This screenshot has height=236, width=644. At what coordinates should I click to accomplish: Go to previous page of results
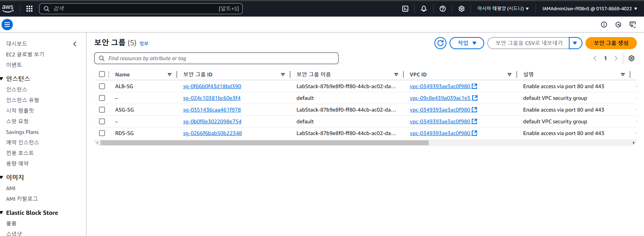[595, 58]
